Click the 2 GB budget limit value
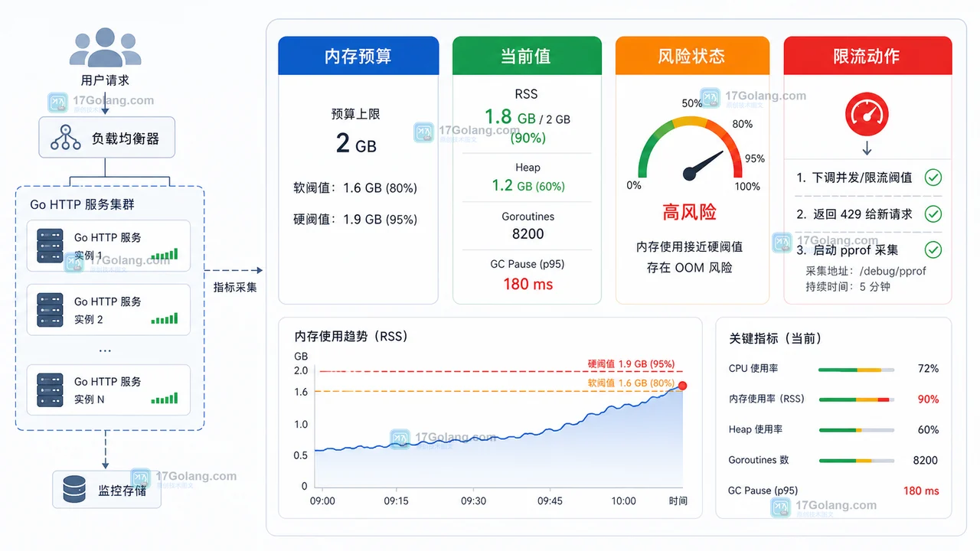Image resolution: width=980 pixels, height=551 pixels. 357,144
